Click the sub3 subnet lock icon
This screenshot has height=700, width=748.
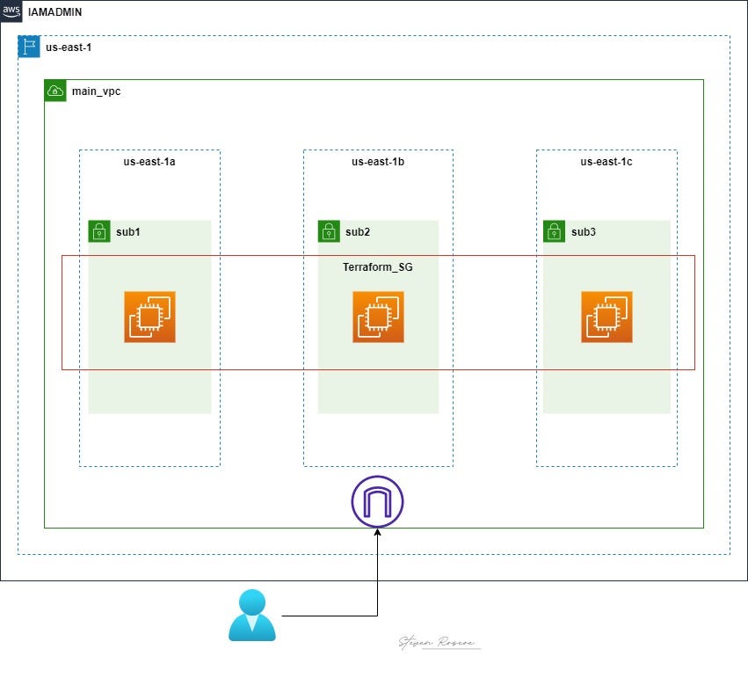[553, 230]
